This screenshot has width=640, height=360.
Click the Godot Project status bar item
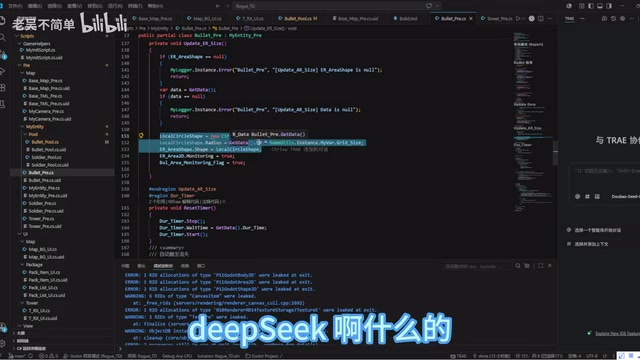pyautogui.click(x=263, y=356)
